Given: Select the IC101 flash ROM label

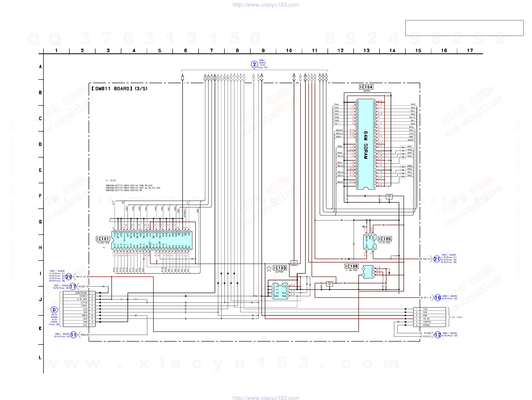Looking at the screenshot, I should (x=103, y=239).
